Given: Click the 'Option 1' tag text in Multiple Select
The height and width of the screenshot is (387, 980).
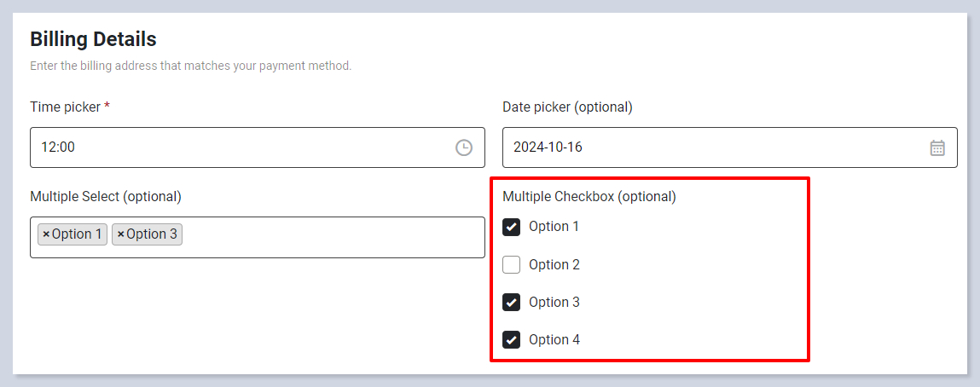Looking at the screenshot, I should point(77,234).
